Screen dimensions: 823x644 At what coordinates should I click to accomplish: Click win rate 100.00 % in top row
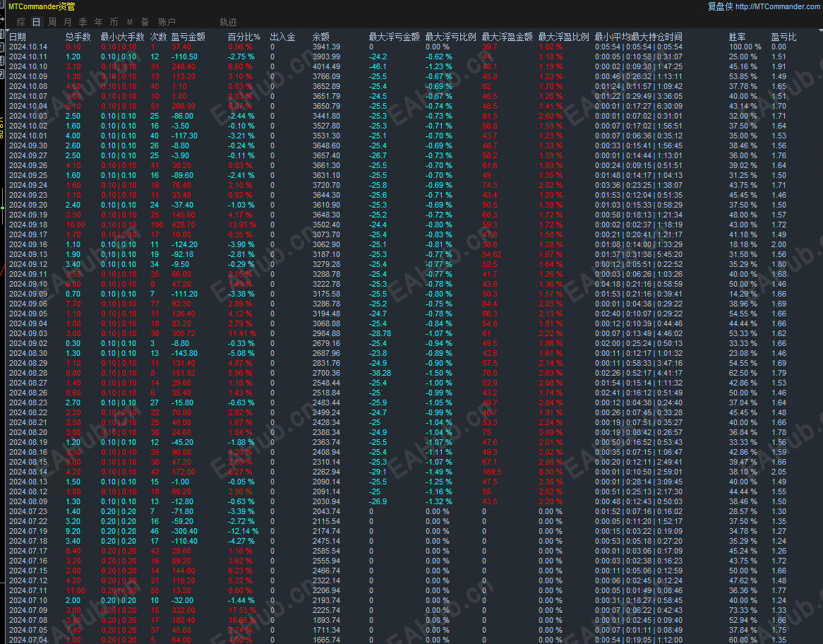point(745,47)
